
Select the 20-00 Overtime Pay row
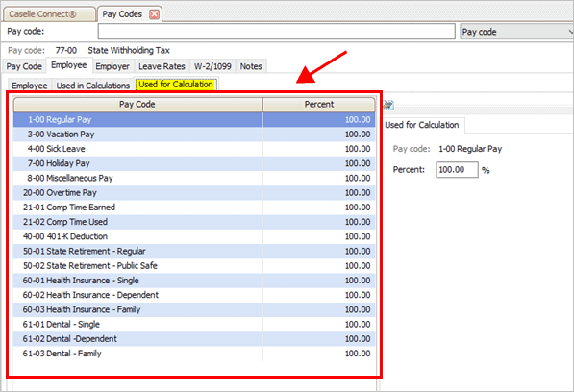coord(194,193)
